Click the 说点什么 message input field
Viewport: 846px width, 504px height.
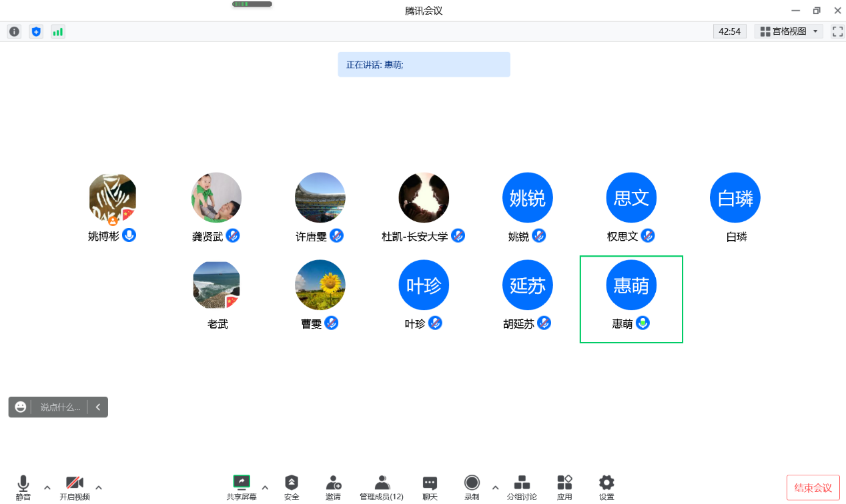pyautogui.click(x=60, y=407)
